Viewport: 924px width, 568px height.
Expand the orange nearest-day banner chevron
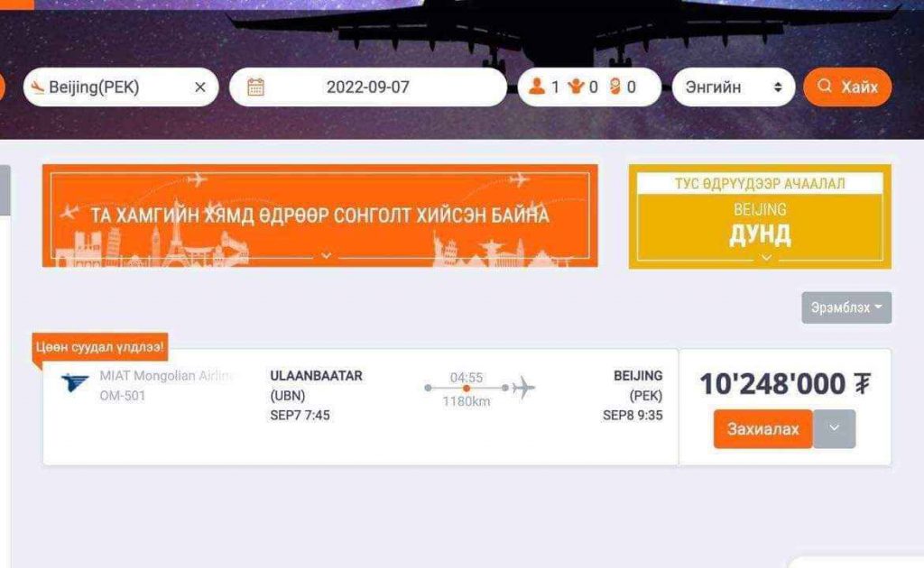click(326, 255)
